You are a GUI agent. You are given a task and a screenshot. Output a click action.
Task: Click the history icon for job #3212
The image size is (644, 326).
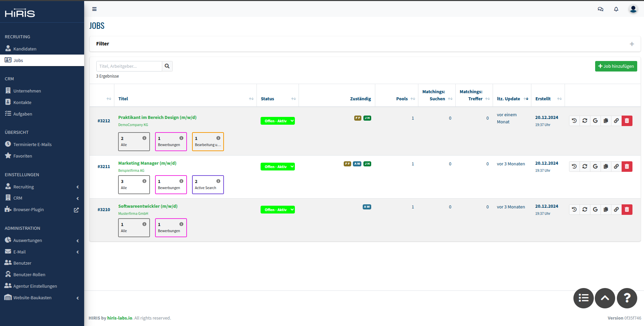click(574, 121)
